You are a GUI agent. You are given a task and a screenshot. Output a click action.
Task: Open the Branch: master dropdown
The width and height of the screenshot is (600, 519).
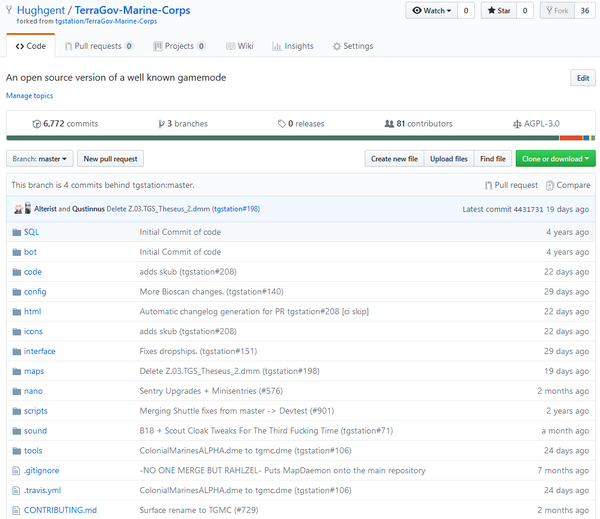click(x=39, y=159)
